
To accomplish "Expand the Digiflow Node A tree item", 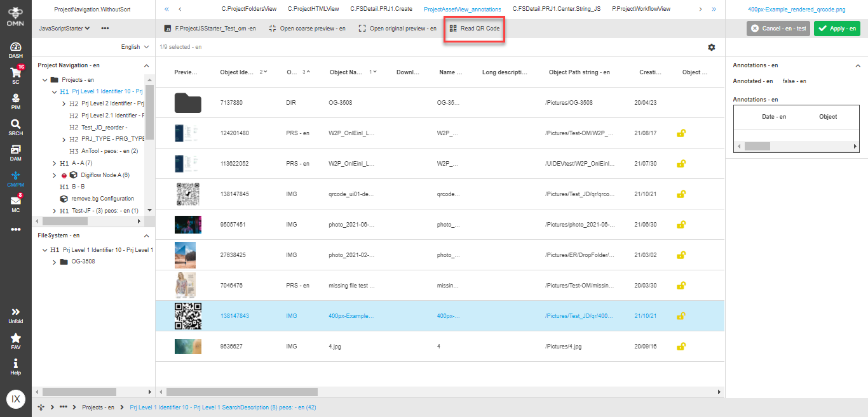I will (53, 175).
